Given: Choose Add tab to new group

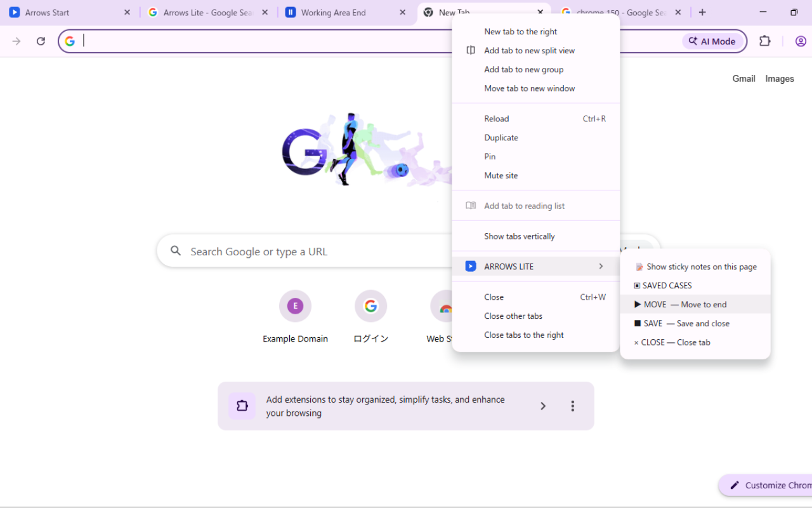Looking at the screenshot, I should click(x=535, y=70).
